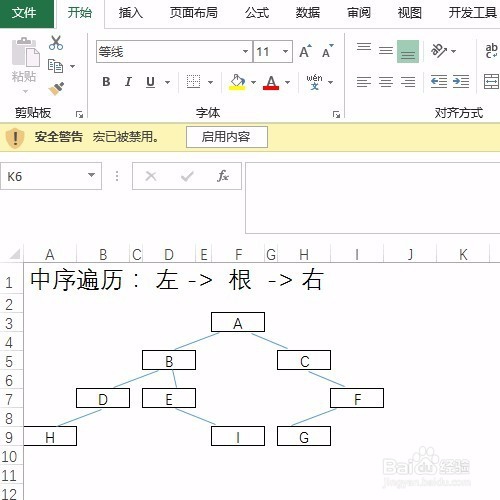Screen dimensions: 500x500
Task: Click the Paste clipboard icon
Action: coord(25,52)
